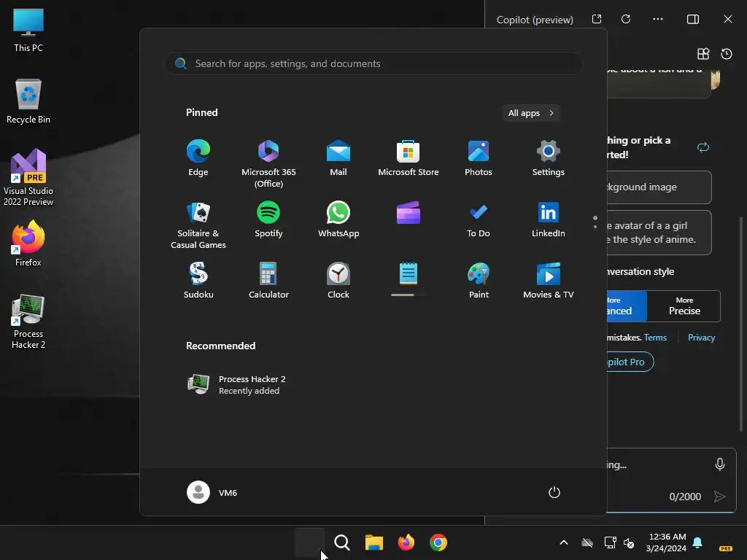Open Settings from pinned apps
This screenshot has width=747, height=560.
click(x=549, y=157)
